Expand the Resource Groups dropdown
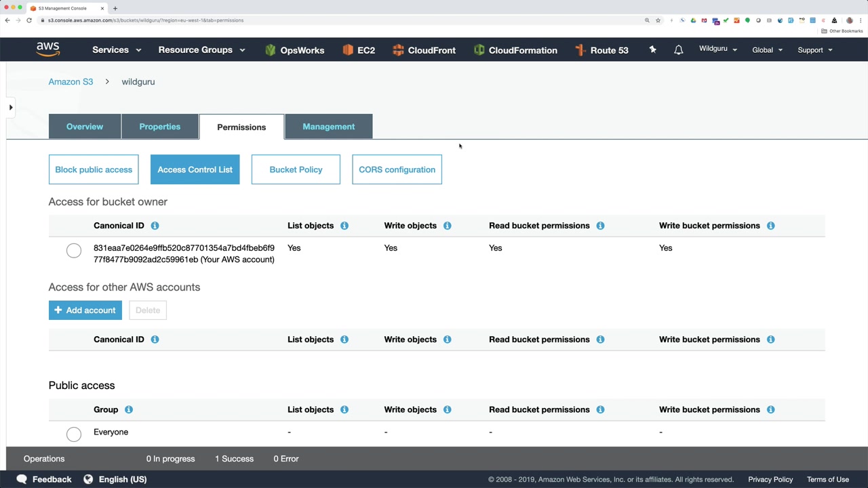This screenshot has width=868, height=488. (201, 49)
